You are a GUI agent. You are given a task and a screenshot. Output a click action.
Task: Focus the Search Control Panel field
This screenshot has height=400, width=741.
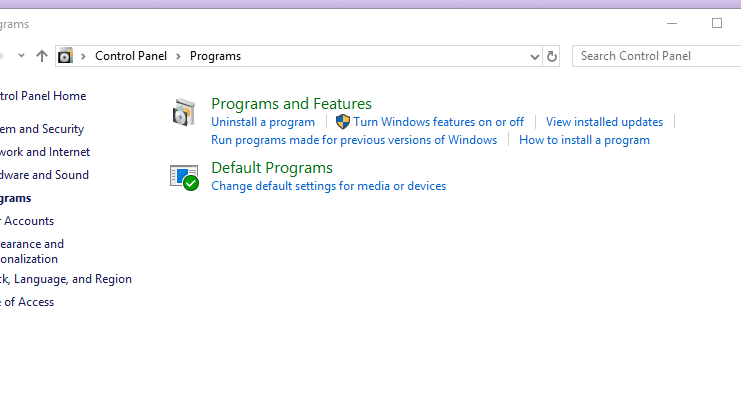(656, 56)
